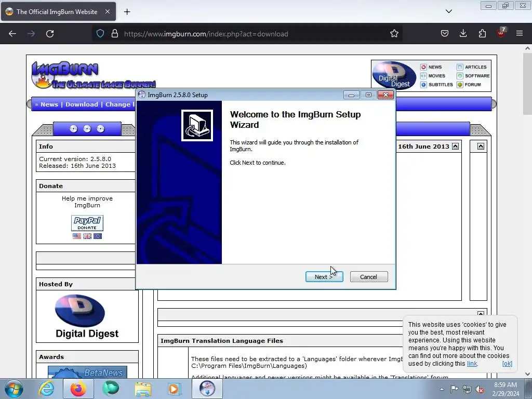Reload the ImgBurn page
Viewport: 532px width, 399px height.
click(50, 34)
